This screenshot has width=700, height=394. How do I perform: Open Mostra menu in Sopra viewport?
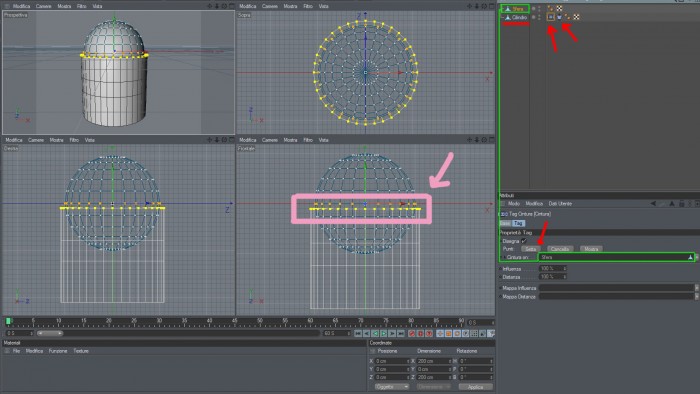[x=290, y=6]
